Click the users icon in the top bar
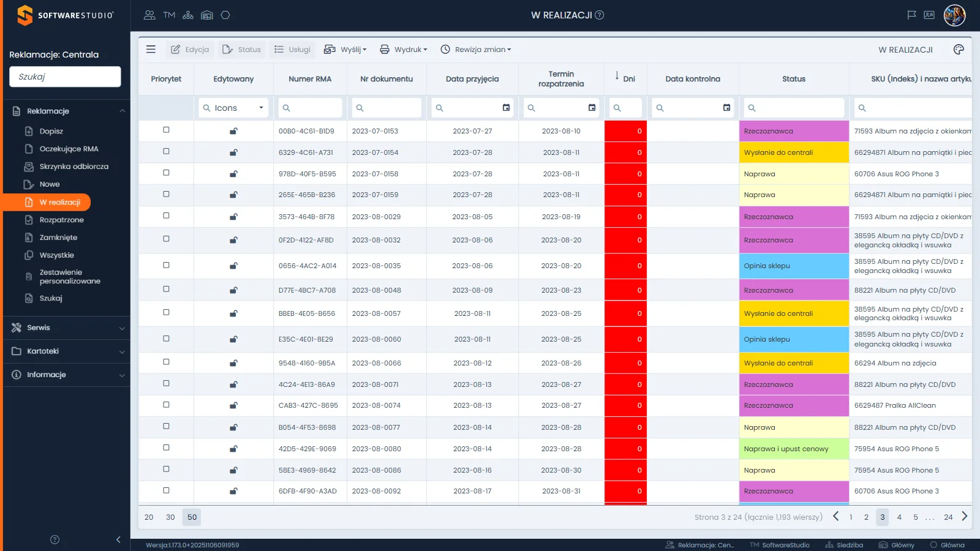This screenshot has height=551, width=980. pos(149,15)
